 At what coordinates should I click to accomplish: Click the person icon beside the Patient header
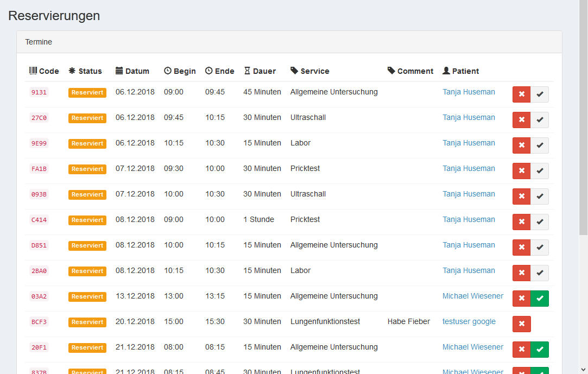coord(446,71)
